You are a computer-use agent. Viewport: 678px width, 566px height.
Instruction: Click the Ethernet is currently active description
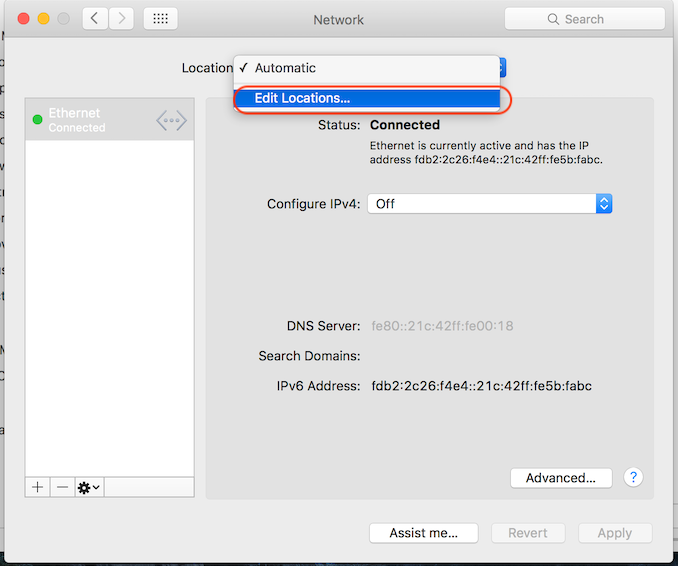click(x=486, y=153)
